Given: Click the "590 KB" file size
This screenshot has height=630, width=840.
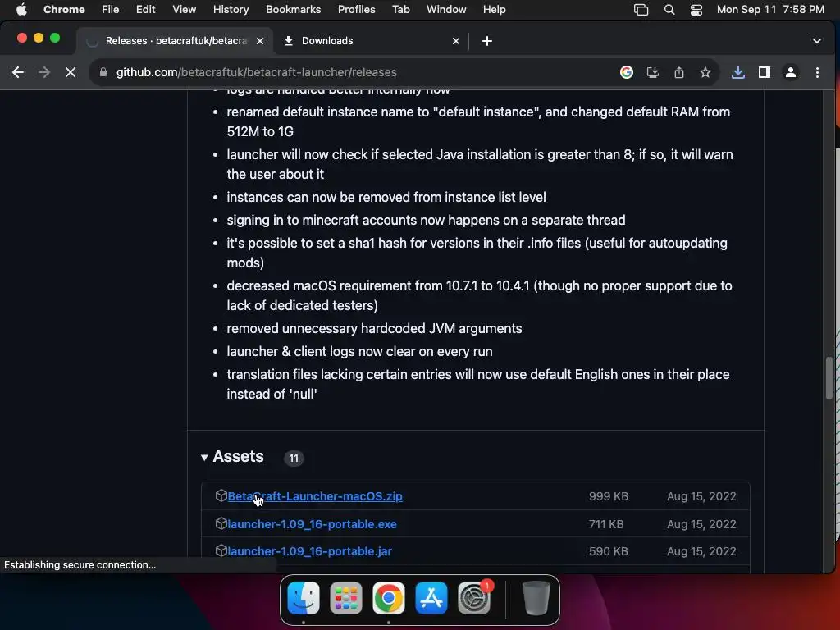Looking at the screenshot, I should (608, 551).
